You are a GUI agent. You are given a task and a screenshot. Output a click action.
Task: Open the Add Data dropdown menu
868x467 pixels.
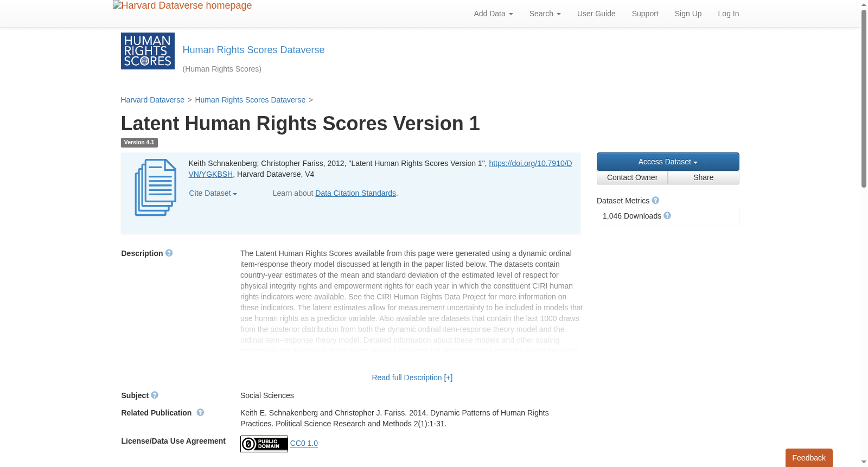point(493,14)
